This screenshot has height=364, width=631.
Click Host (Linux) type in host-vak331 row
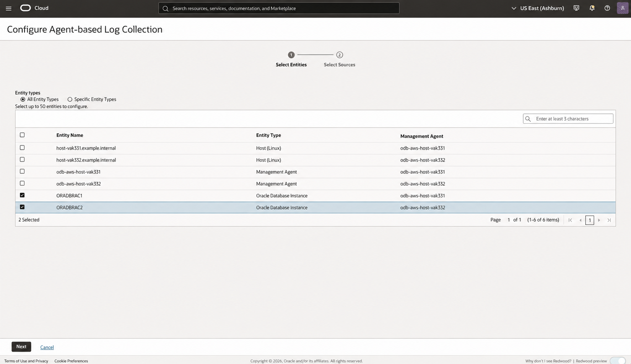(268, 148)
